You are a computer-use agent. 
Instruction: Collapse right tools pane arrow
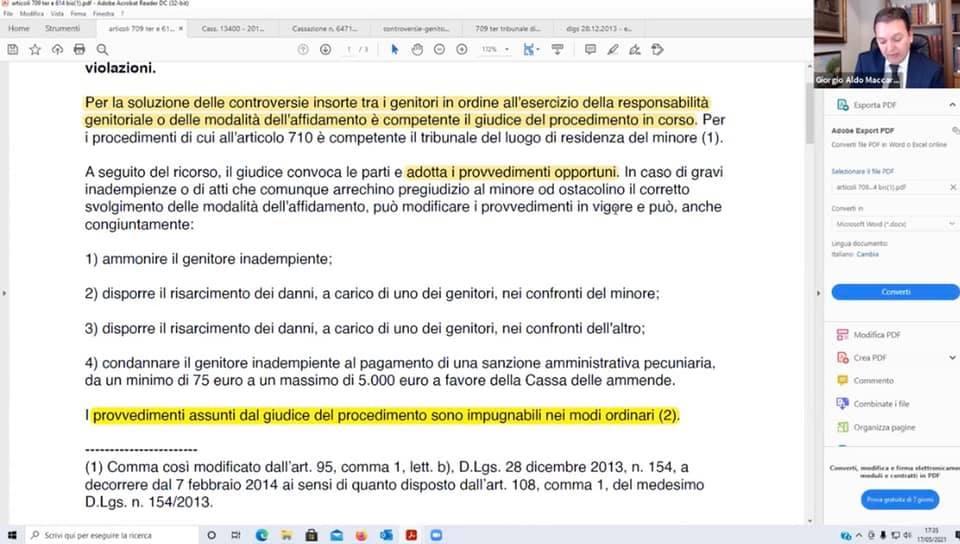tap(818, 293)
